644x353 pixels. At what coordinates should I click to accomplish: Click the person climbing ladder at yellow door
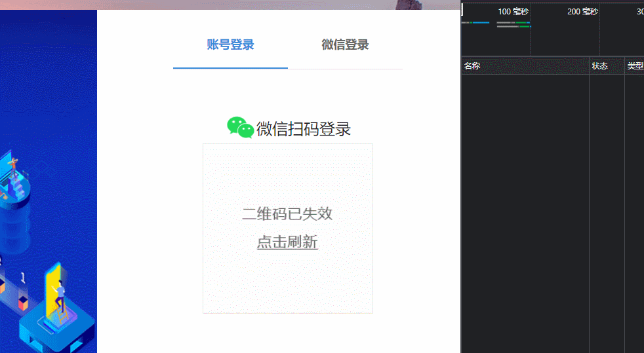click(x=60, y=295)
